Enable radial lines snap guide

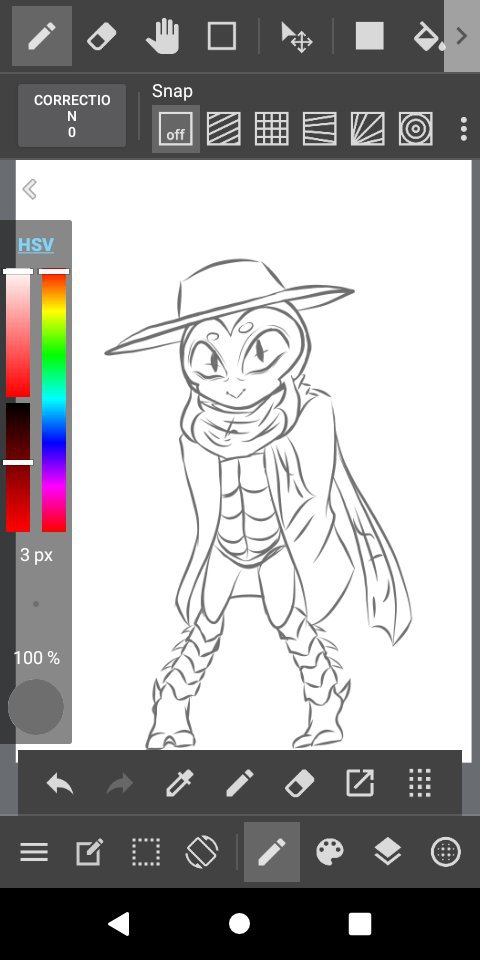tap(367, 129)
